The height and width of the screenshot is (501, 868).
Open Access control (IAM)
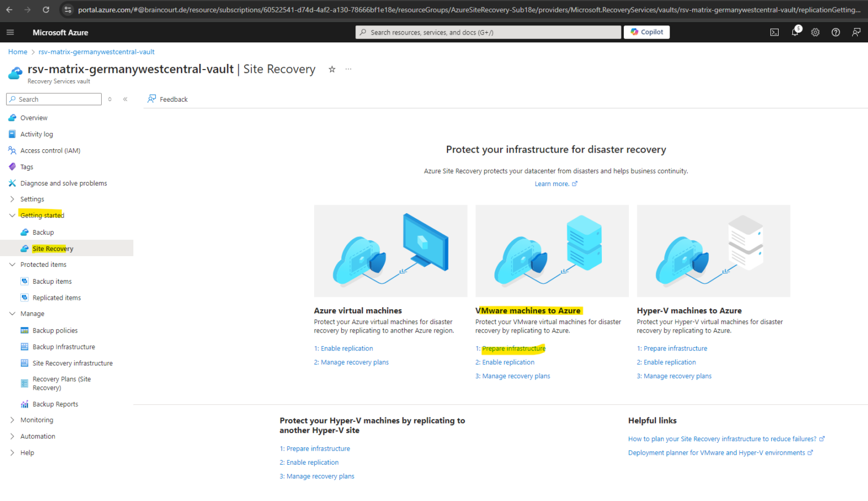pyautogui.click(x=51, y=150)
